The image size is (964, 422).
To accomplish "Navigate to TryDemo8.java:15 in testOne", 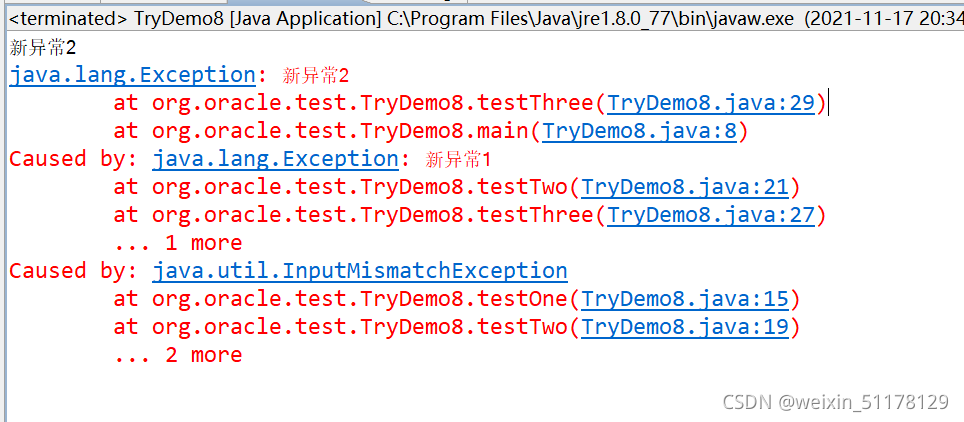I will point(685,298).
